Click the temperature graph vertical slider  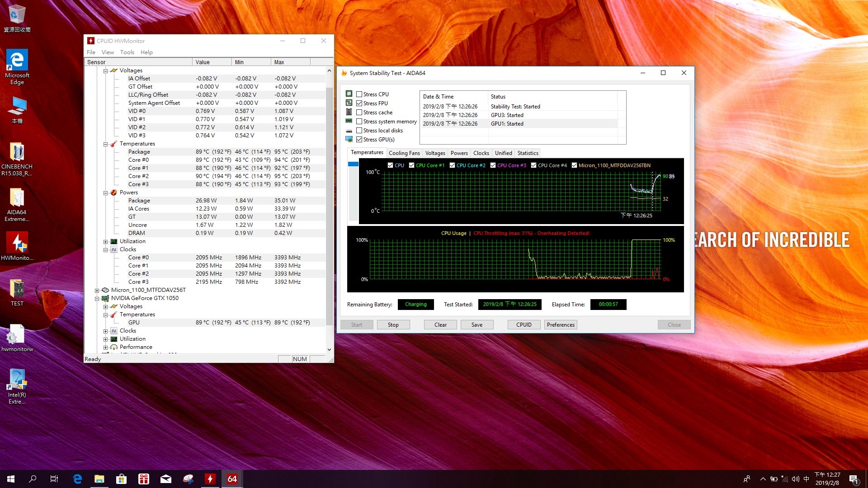(353, 164)
